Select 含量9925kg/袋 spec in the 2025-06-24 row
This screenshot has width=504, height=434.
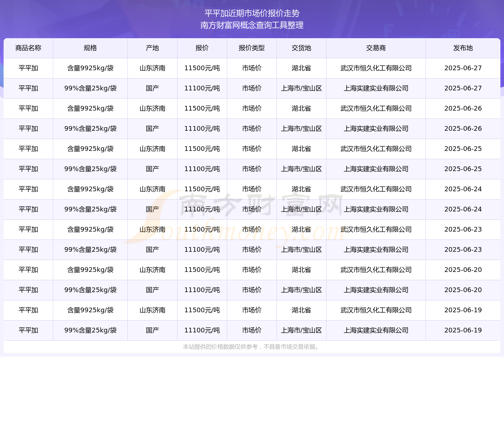coord(90,189)
